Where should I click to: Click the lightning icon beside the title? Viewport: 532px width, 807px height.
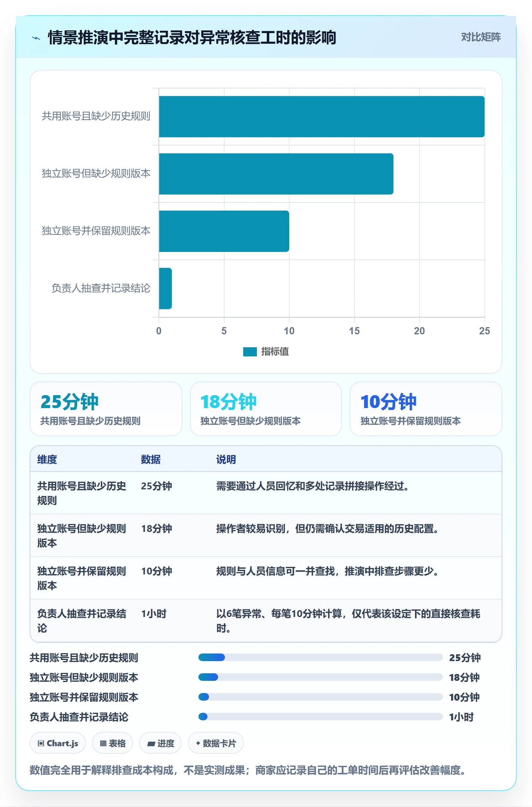[36, 38]
